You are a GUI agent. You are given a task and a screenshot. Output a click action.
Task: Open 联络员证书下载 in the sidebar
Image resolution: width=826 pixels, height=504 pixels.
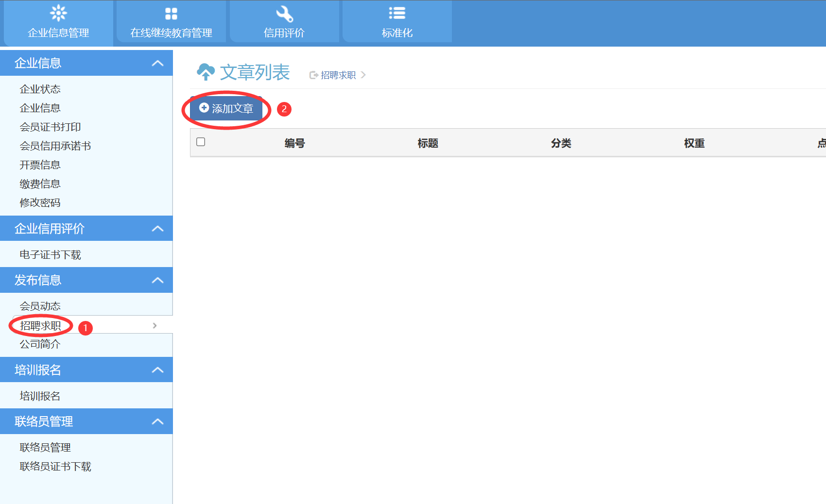pos(55,466)
